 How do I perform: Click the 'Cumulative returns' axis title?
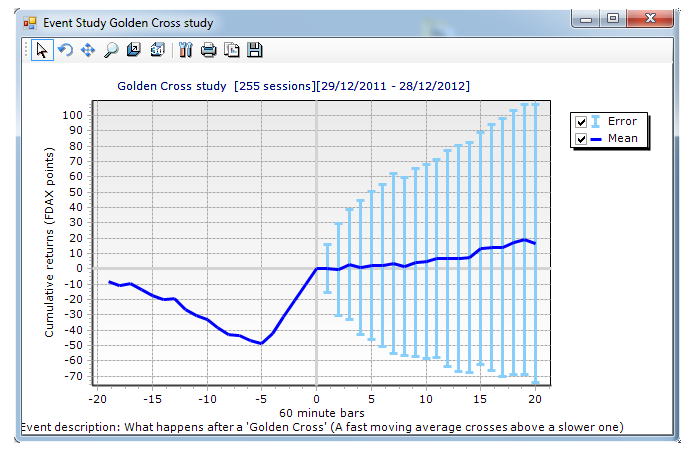(x=49, y=240)
